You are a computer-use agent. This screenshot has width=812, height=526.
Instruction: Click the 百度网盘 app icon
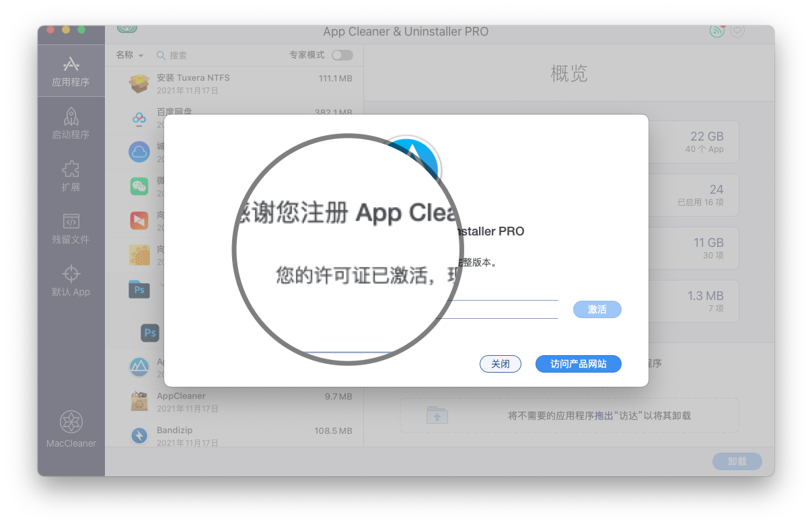[139, 118]
